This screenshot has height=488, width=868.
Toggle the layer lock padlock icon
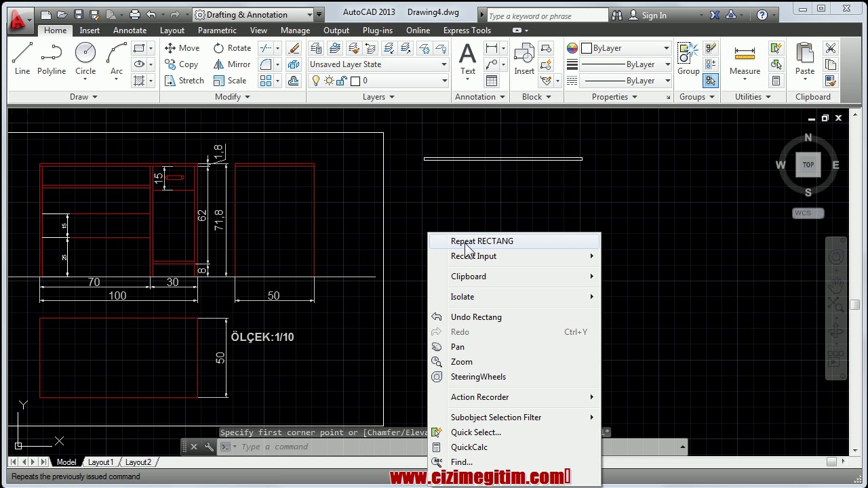tap(342, 81)
